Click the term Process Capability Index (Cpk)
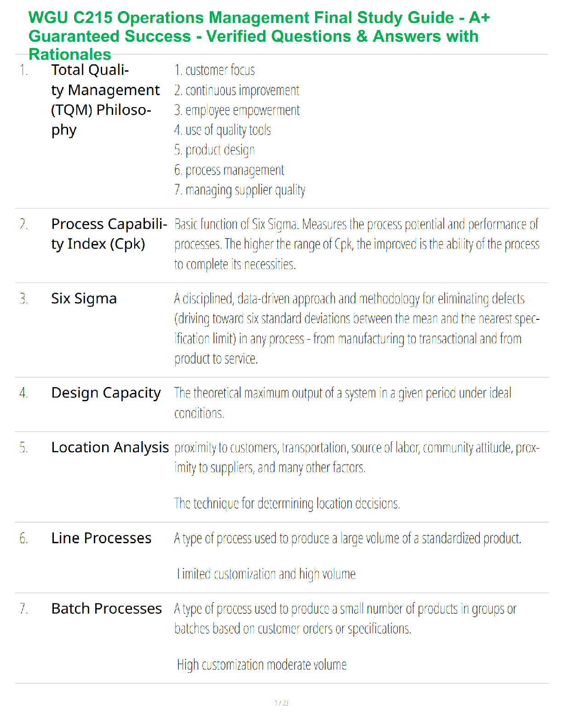Screen dimensions: 563x728 (109, 234)
